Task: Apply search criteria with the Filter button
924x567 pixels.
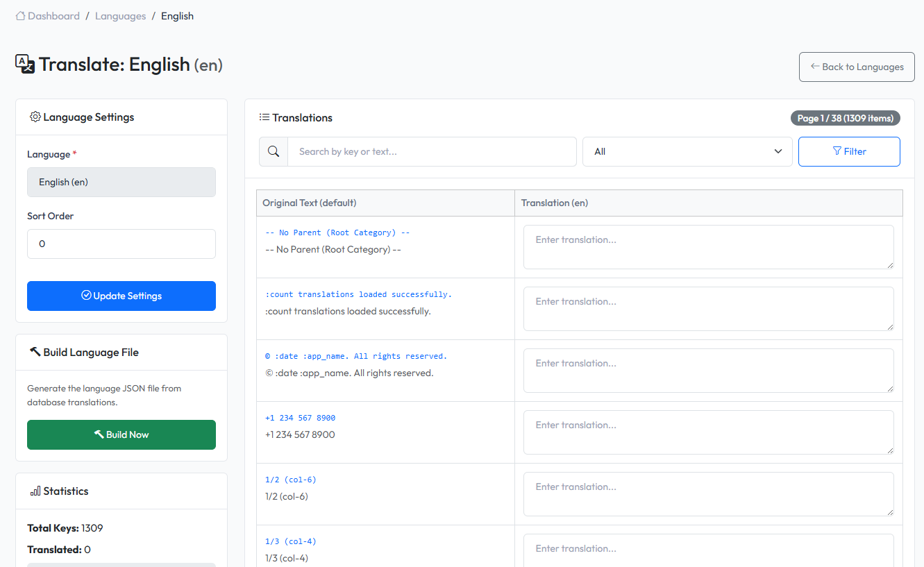Action: [x=849, y=151]
